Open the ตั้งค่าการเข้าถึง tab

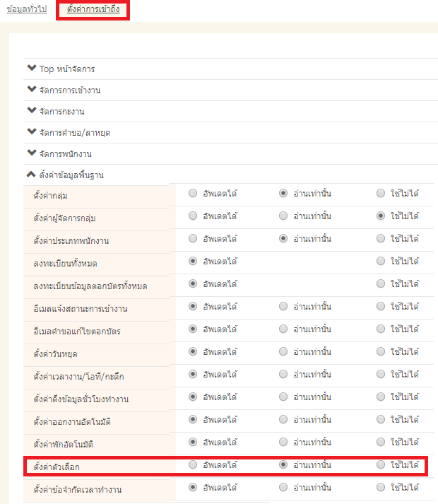pos(93,10)
